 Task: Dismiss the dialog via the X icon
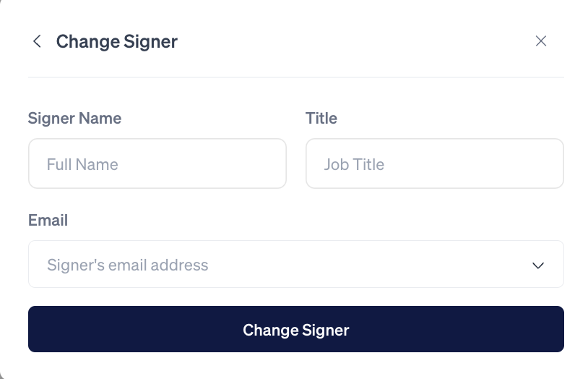click(x=541, y=41)
